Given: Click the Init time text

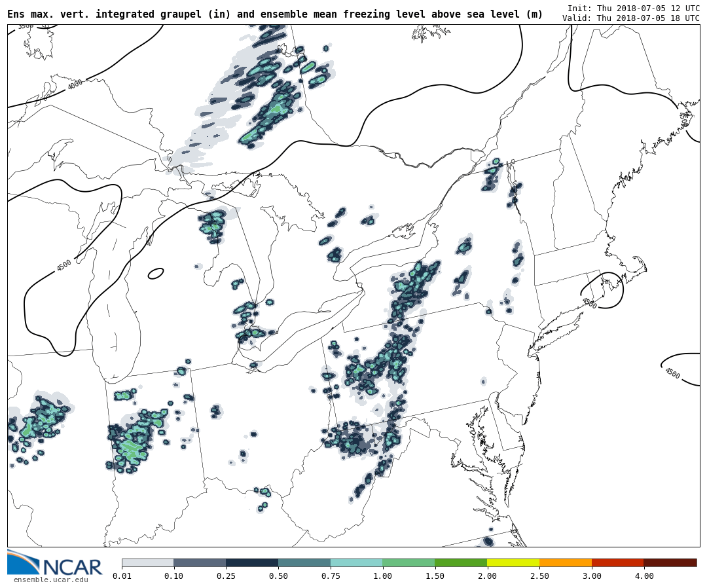Looking at the screenshot, I should tap(633, 8).
